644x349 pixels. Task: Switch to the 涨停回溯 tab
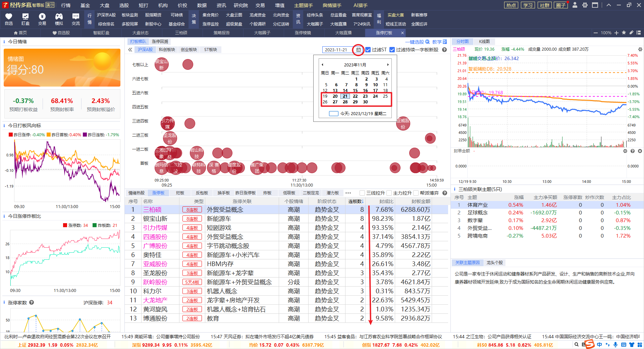(160, 42)
